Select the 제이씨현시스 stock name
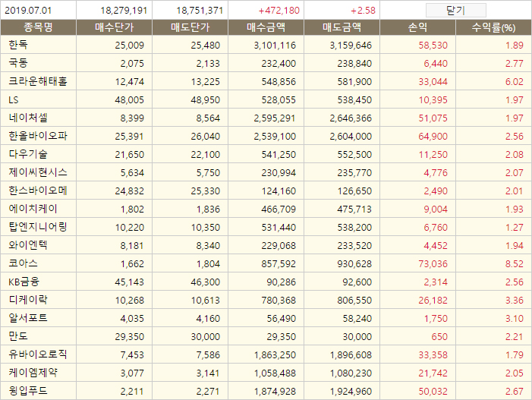 point(38,172)
